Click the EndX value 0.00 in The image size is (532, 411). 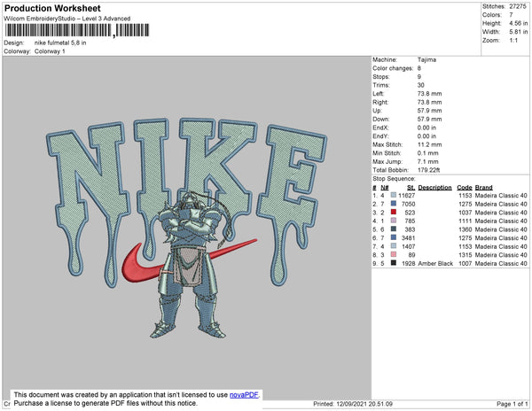click(x=426, y=128)
